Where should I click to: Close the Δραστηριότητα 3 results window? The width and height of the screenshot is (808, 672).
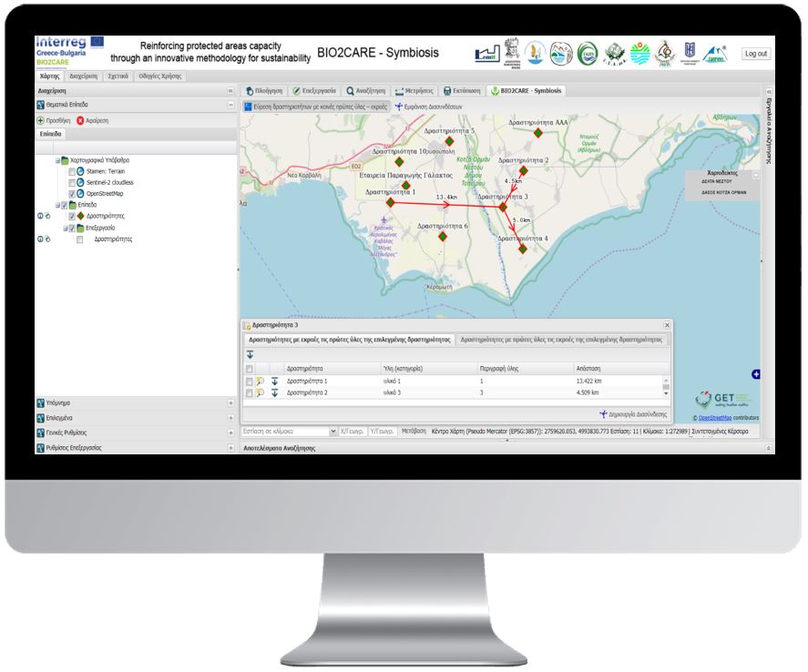[667, 325]
